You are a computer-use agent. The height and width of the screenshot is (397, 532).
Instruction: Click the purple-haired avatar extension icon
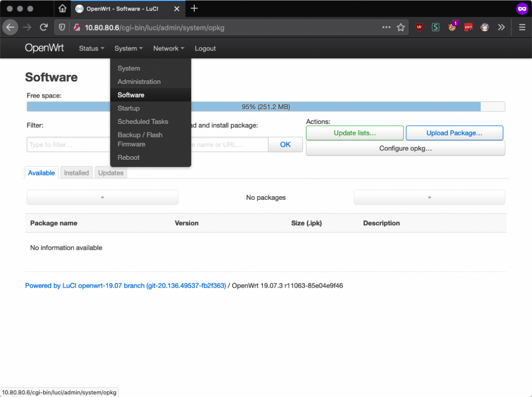pyautogui.click(x=485, y=27)
